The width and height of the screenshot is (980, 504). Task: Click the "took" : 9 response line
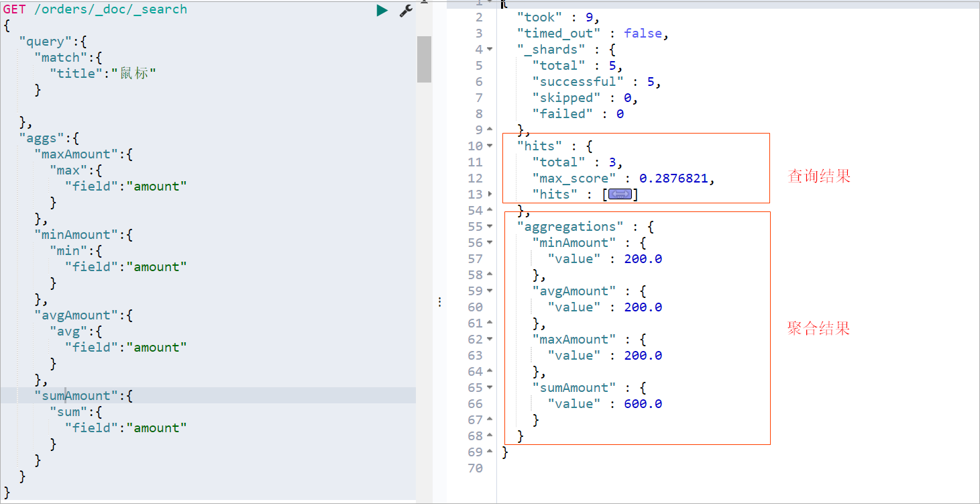pos(559,17)
